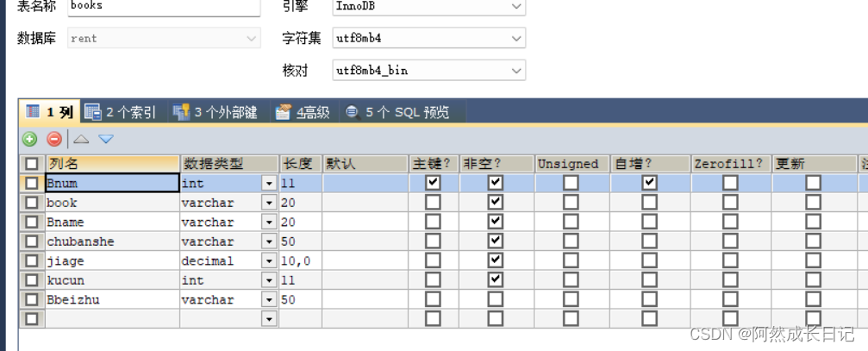Click the 长度 column header
The width and height of the screenshot is (868, 351).
(x=301, y=164)
